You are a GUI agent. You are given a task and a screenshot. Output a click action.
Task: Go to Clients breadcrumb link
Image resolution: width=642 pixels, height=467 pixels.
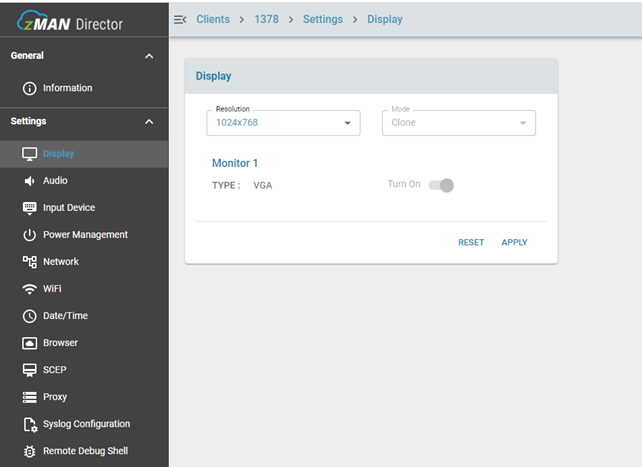[213, 19]
